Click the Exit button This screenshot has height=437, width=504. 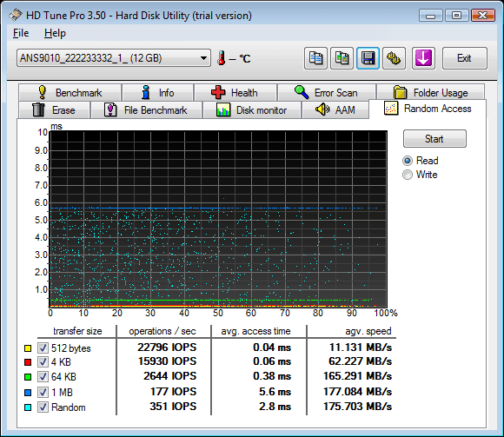[465, 58]
